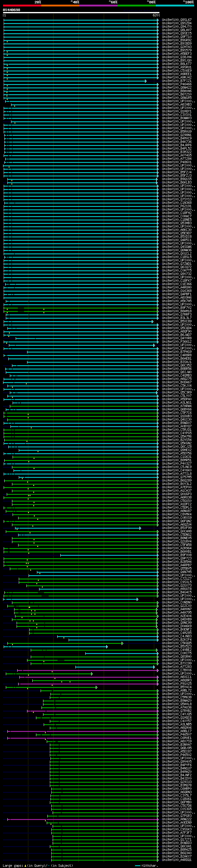This screenshot has height=868, width=197.
Task: Click the red 20% identity legend segment
Action: point(22,6)
